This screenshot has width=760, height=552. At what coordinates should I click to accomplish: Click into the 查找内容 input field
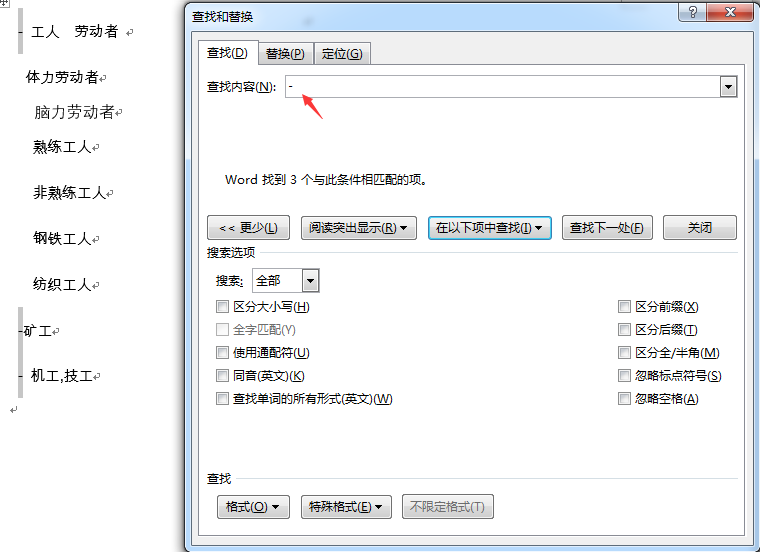[502, 87]
